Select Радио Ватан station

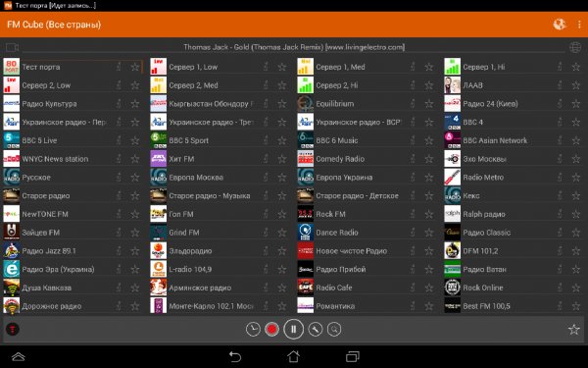pyautogui.click(x=484, y=269)
